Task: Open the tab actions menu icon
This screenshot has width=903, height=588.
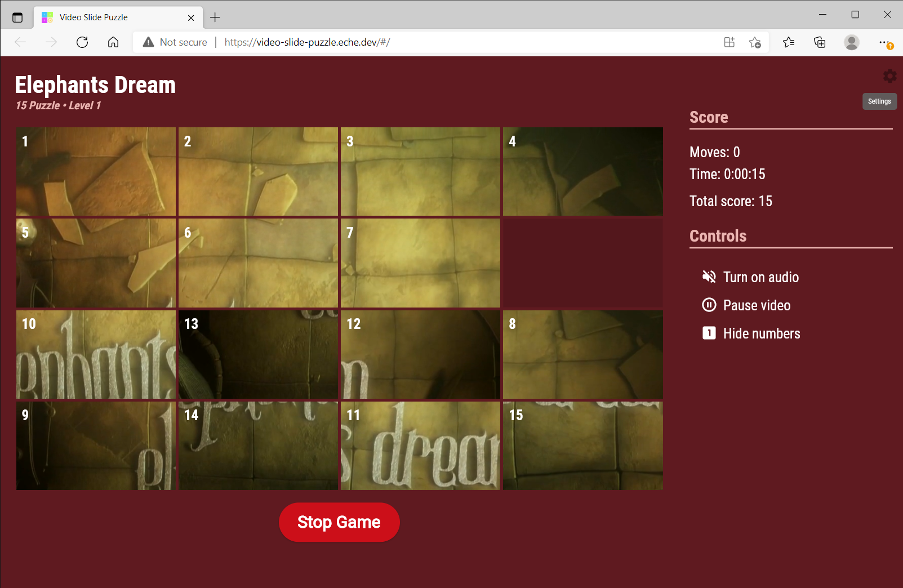Action: click(17, 17)
